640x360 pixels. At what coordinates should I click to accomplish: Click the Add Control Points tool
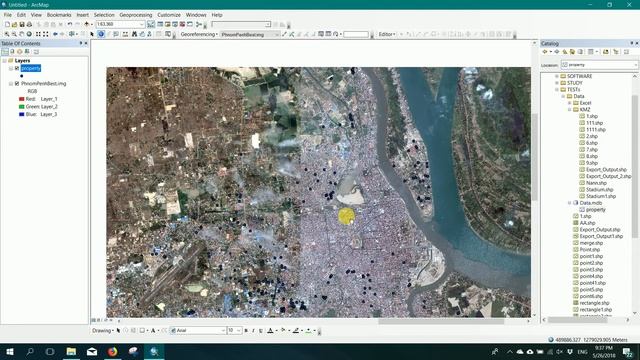[x=284, y=34]
